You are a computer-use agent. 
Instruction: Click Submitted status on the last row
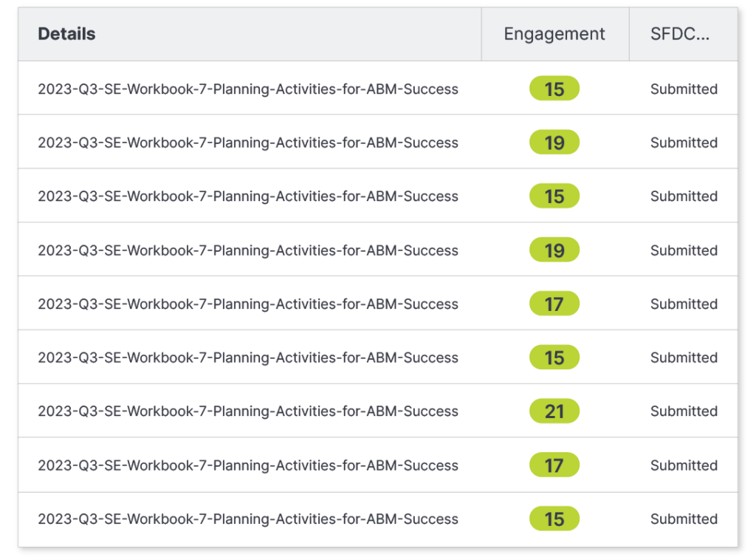[684, 519]
